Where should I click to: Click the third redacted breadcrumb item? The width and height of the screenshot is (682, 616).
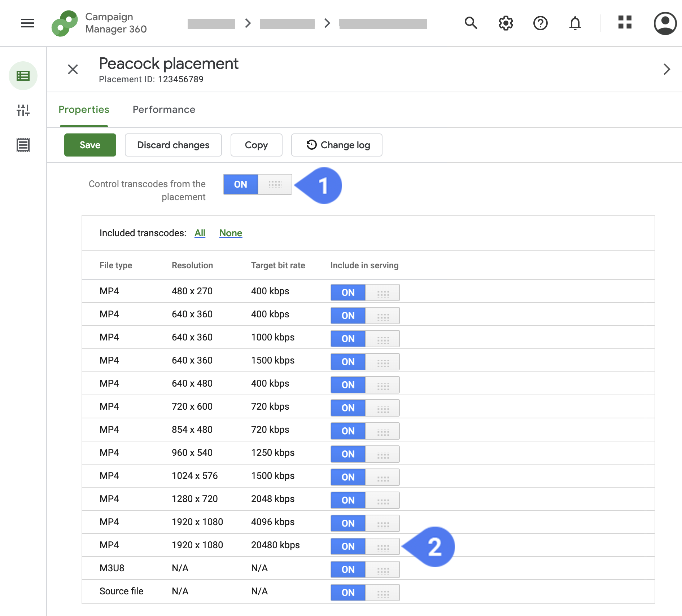[383, 24]
